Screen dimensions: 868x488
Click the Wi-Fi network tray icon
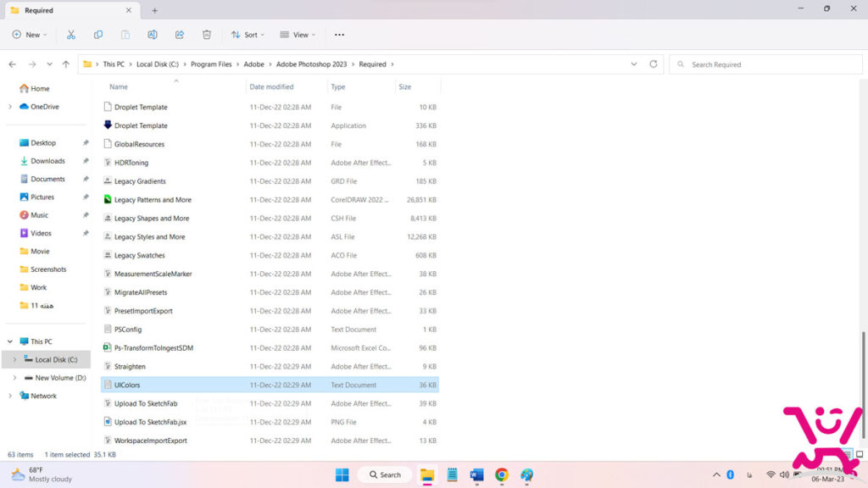pos(771,474)
